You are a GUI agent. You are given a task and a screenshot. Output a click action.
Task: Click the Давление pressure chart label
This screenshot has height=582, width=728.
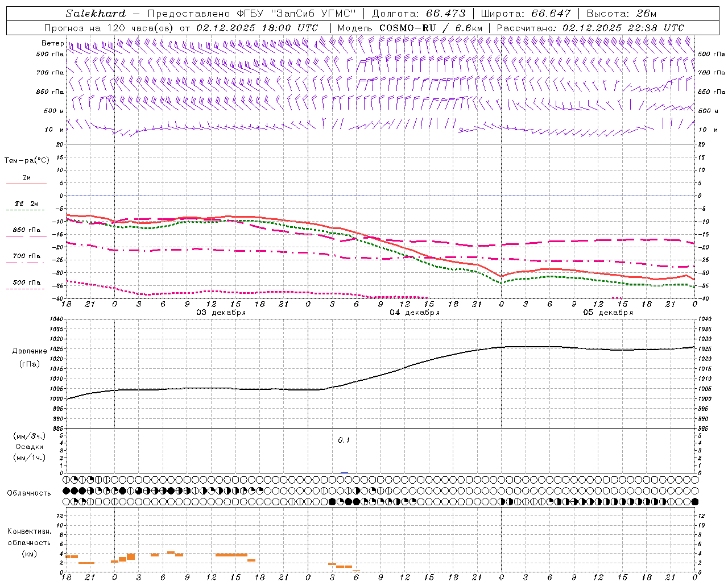(x=31, y=351)
